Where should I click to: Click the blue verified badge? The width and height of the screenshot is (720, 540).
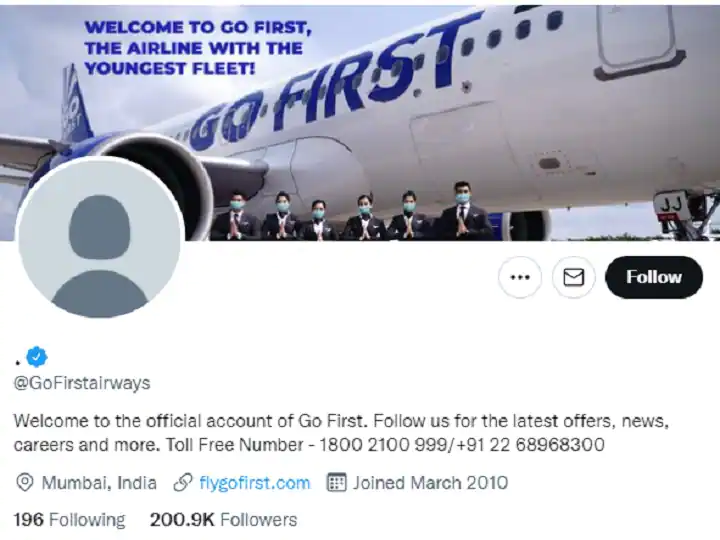[x=38, y=355]
